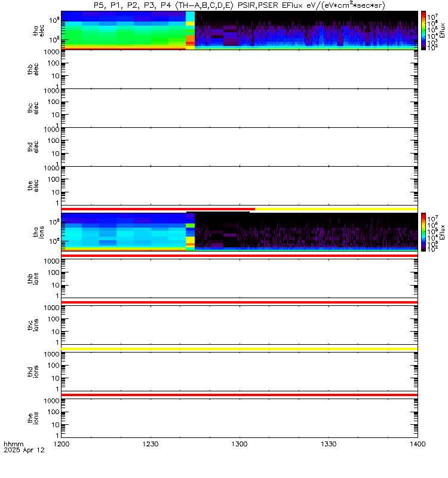
Task: Click the 1230 time axis label
Action: (x=151, y=444)
